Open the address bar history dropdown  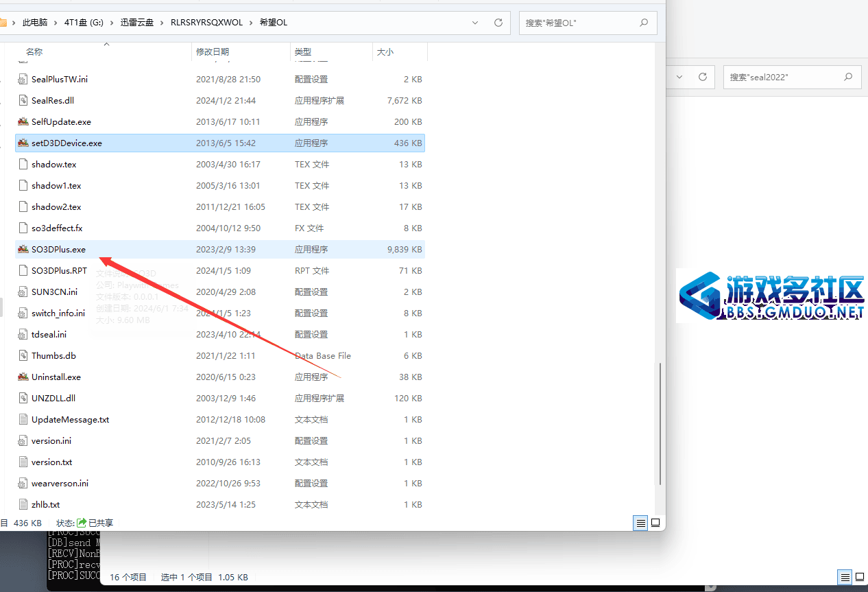point(476,22)
